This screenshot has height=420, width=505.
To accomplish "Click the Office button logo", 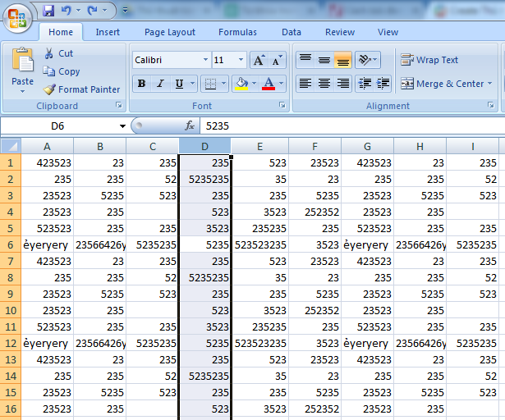I will tap(16, 17).
